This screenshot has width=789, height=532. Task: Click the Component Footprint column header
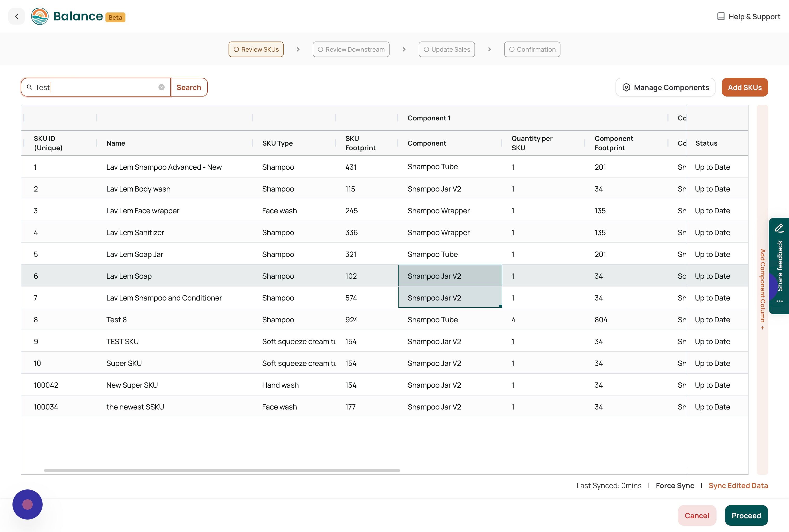(626, 143)
